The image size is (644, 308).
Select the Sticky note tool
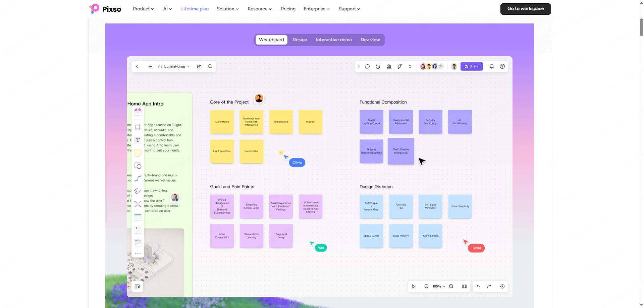click(138, 153)
